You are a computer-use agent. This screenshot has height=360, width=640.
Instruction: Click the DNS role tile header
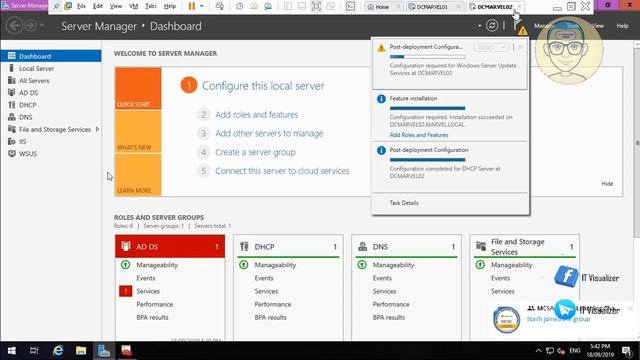[406, 247]
